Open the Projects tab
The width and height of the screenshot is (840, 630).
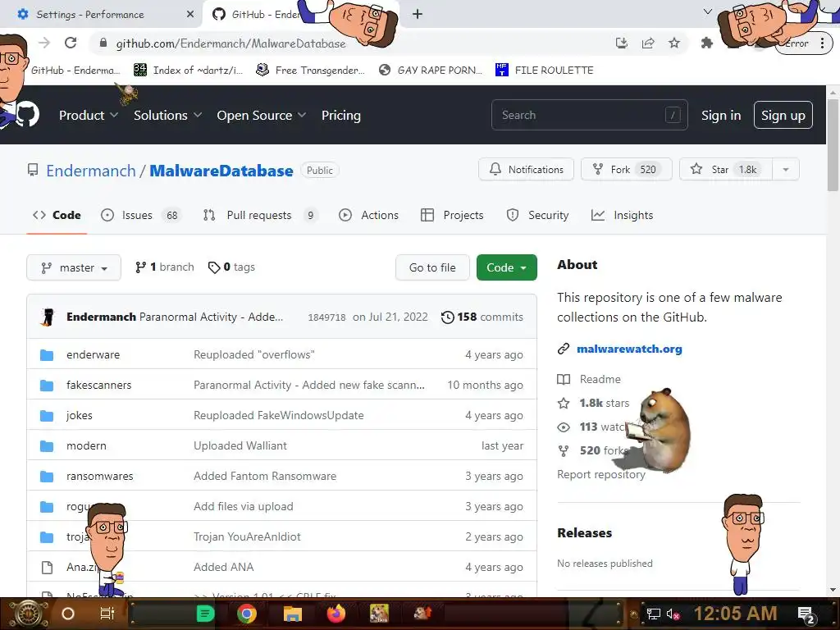pyautogui.click(x=452, y=215)
